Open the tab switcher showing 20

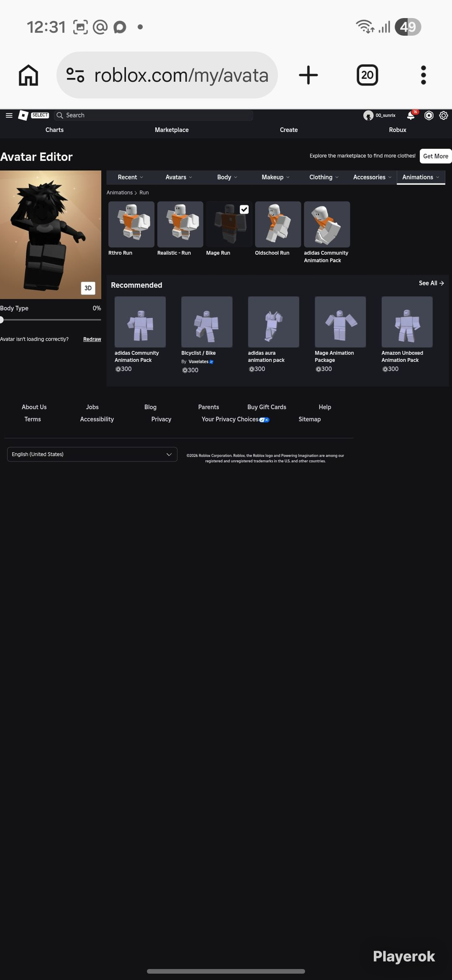pyautogui.click(x=367, y=75)
